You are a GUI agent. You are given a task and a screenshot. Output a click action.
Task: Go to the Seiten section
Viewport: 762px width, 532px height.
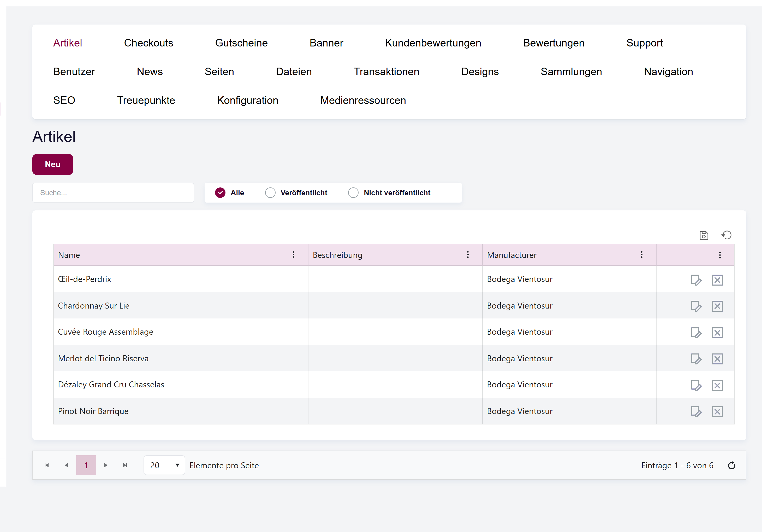pyautogui.click(x=219, y=72)
